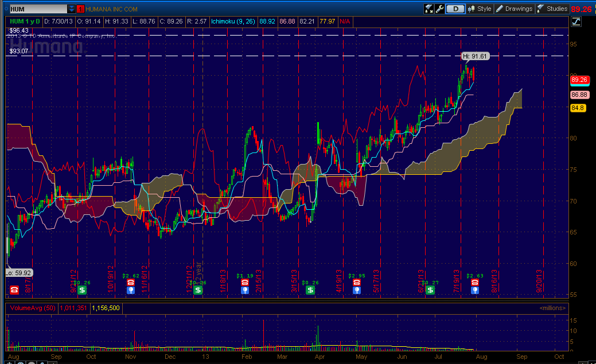Click the $2.62 earnings phone icon

pos(131,282)
